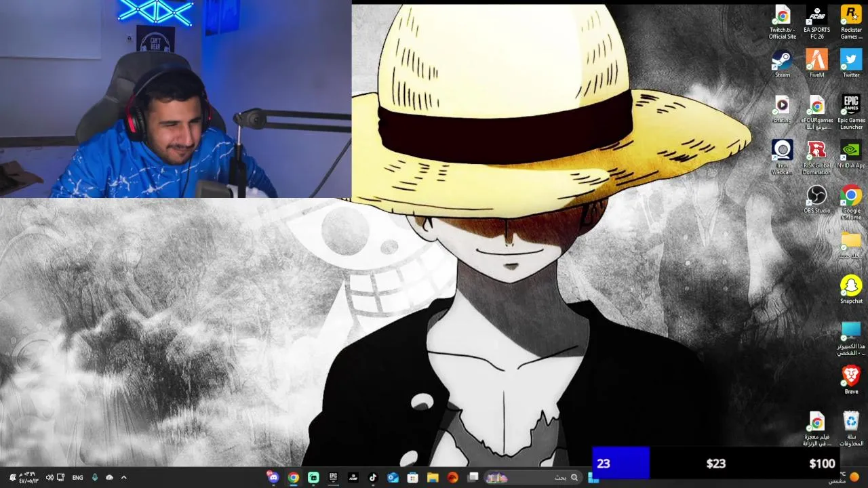Open the Chrome icon in the taskbar
The height and width of the screenshot is (488, 868).
293,477
